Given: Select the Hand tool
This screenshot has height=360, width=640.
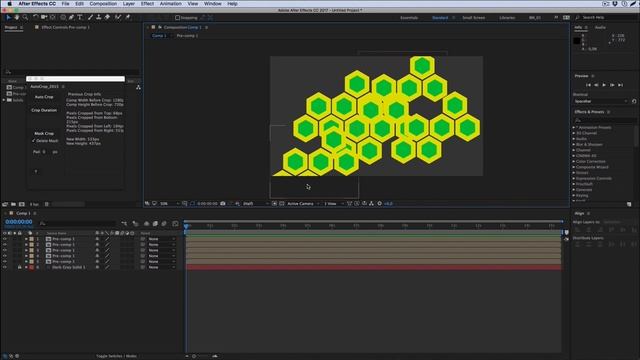Looking at the screenshot, I should pos(17,18).
